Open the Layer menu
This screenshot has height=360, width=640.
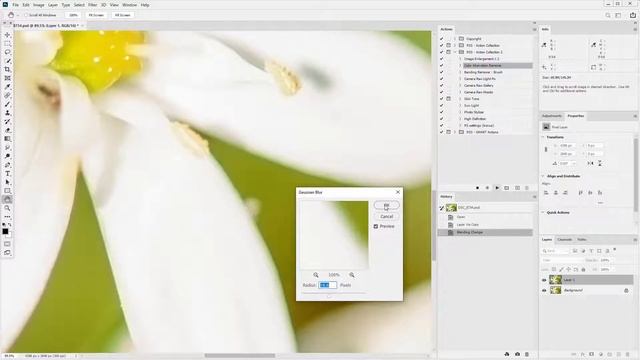(x=53, y=5)
